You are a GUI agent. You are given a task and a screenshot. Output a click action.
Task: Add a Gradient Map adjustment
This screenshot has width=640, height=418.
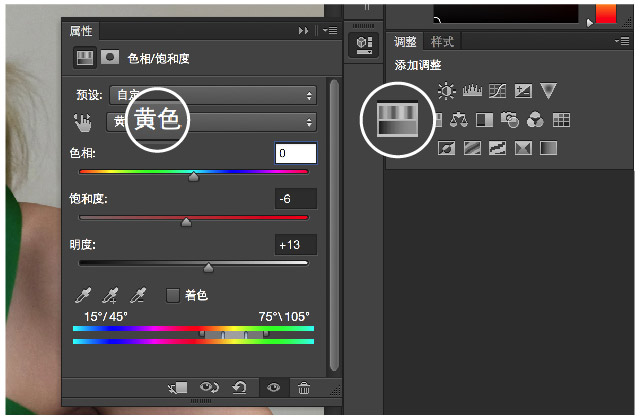[548, 148]
